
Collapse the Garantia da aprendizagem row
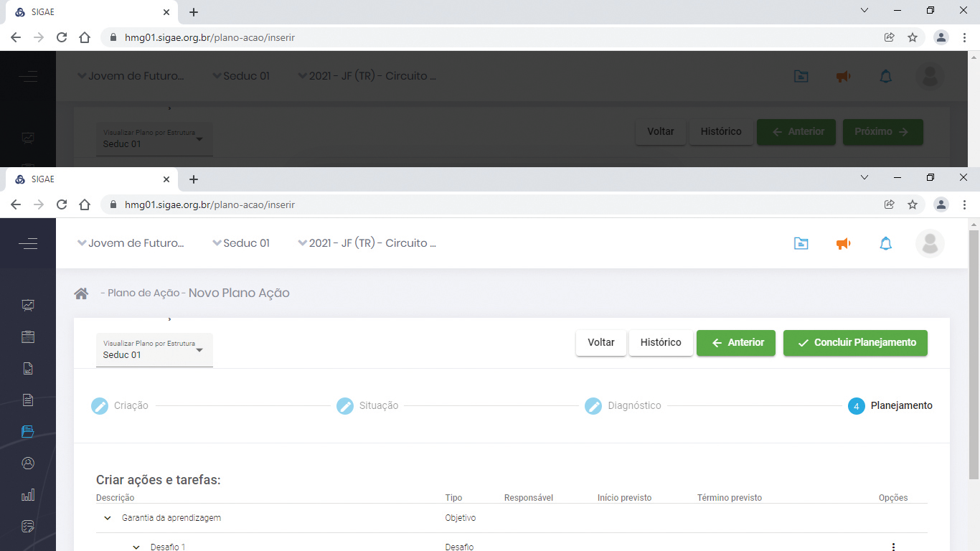[108, 518]
